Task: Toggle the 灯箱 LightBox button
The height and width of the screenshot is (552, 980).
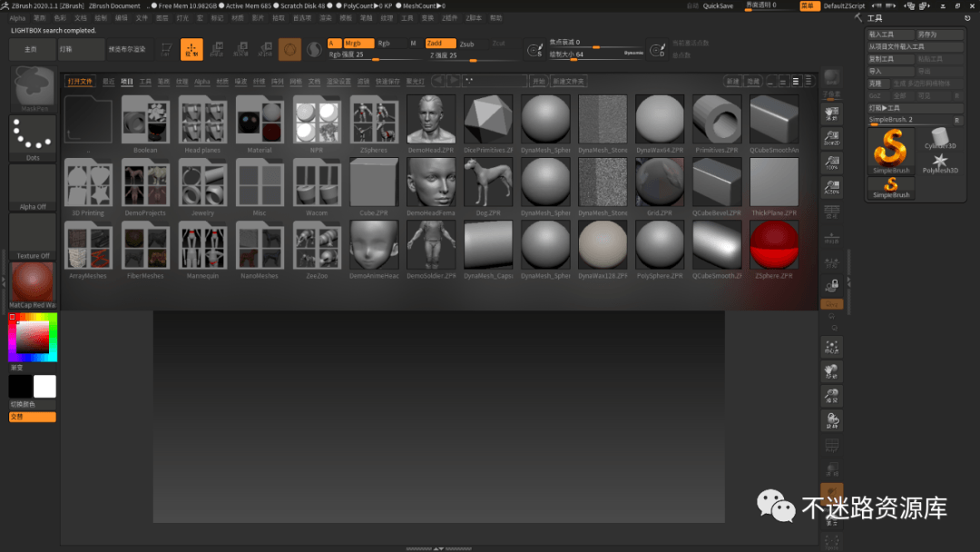Action: [82, 49]
